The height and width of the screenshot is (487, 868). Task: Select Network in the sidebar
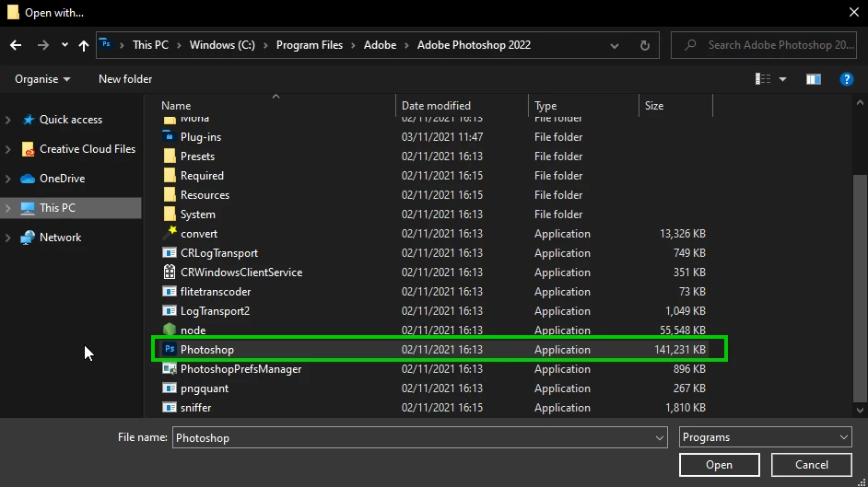(60, 238)
